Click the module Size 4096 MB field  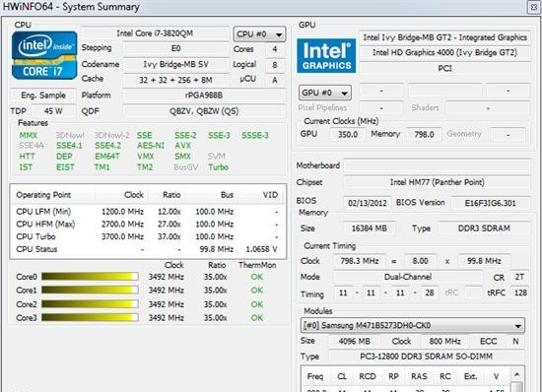tap(355, 341)
